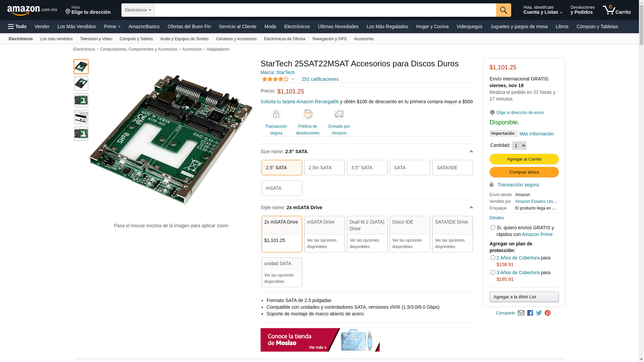The width and height of the screenshot is (644, 362).
Task: Check the 3-year coverage plan box
Action: click(x=493, y=273)
